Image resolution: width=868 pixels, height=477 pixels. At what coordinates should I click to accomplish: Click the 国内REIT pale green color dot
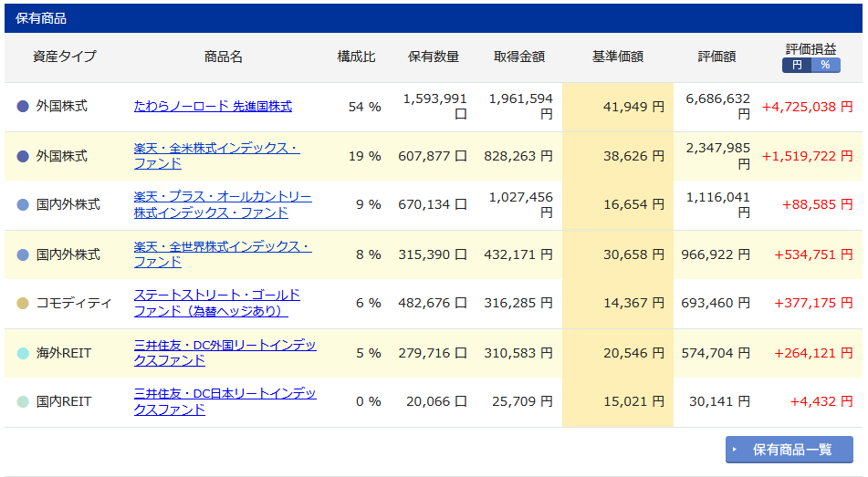(x=23, y=401)
